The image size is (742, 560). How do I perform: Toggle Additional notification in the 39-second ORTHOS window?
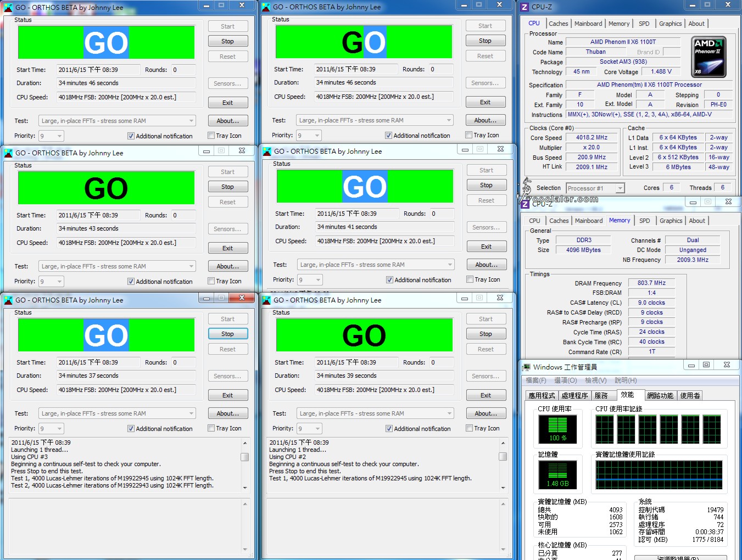tap(389, 428)
